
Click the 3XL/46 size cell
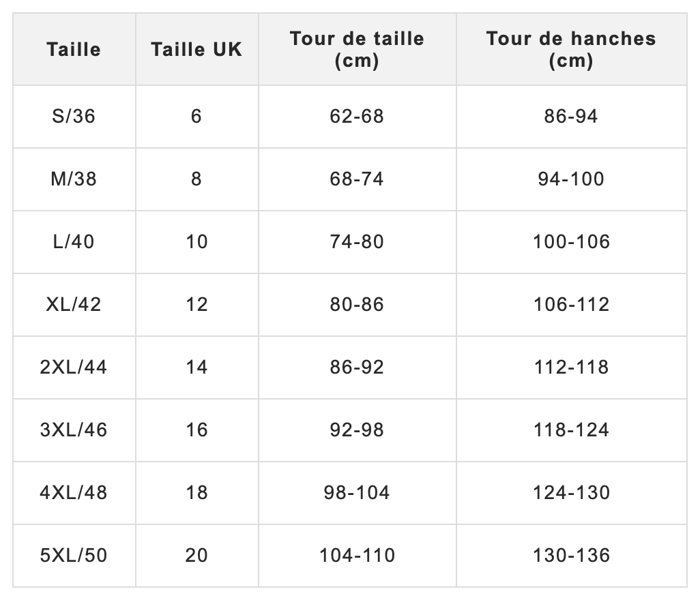coord(74,430)
